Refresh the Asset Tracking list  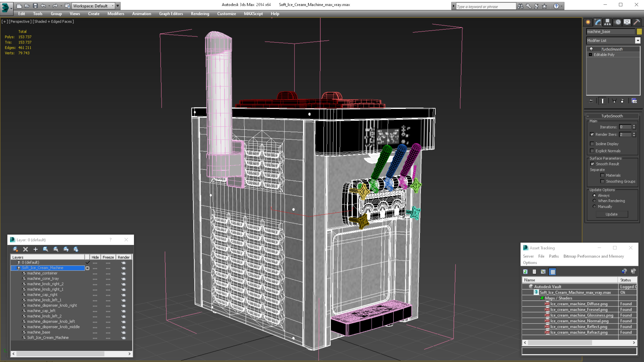[x=525, y=271]
